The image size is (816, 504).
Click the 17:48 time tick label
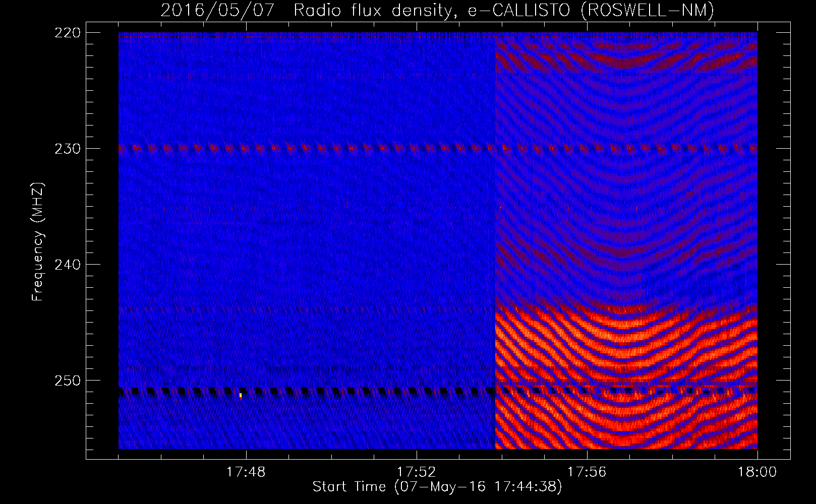coord(246,472)
